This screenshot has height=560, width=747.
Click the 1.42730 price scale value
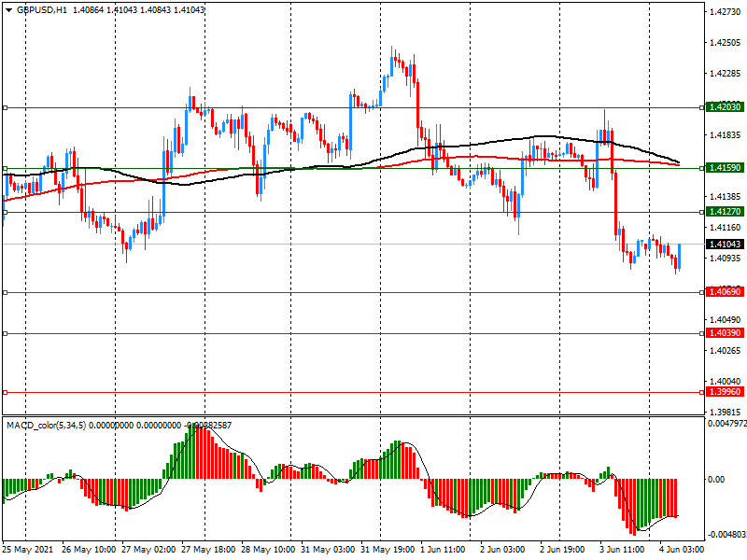coord(726,12)
